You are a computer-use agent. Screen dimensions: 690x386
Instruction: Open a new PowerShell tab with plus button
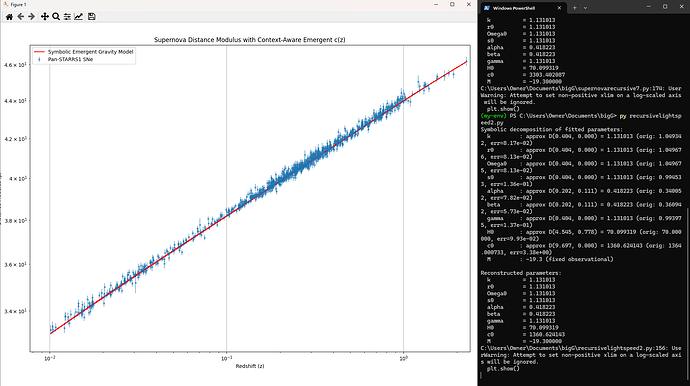574,8
